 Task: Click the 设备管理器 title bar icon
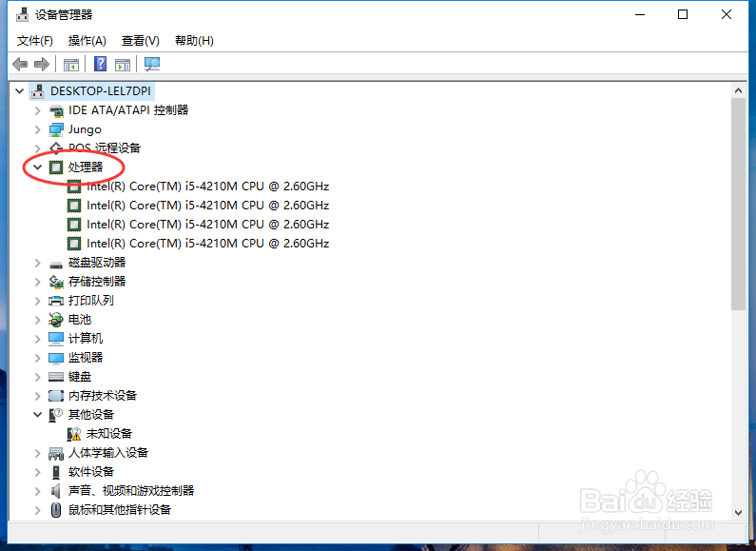coord(22,15)
